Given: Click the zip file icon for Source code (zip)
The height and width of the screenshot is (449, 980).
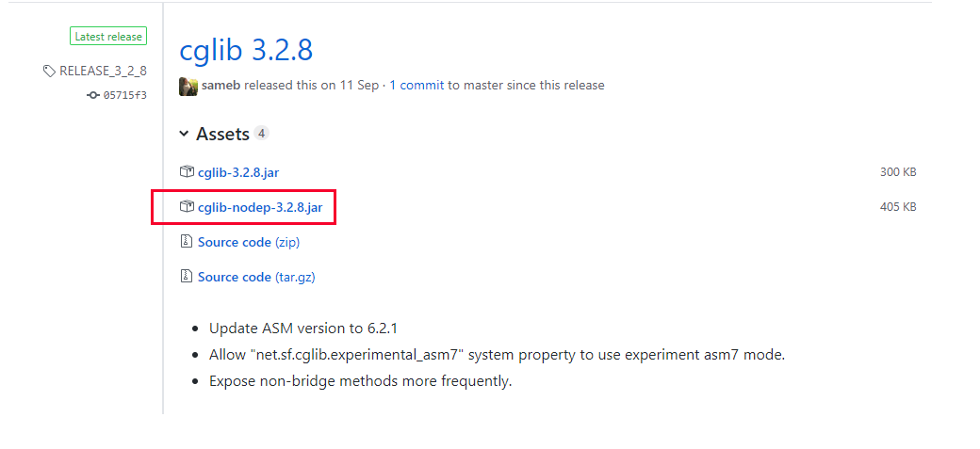Looking at the screenshot, I should pos(186,242).
